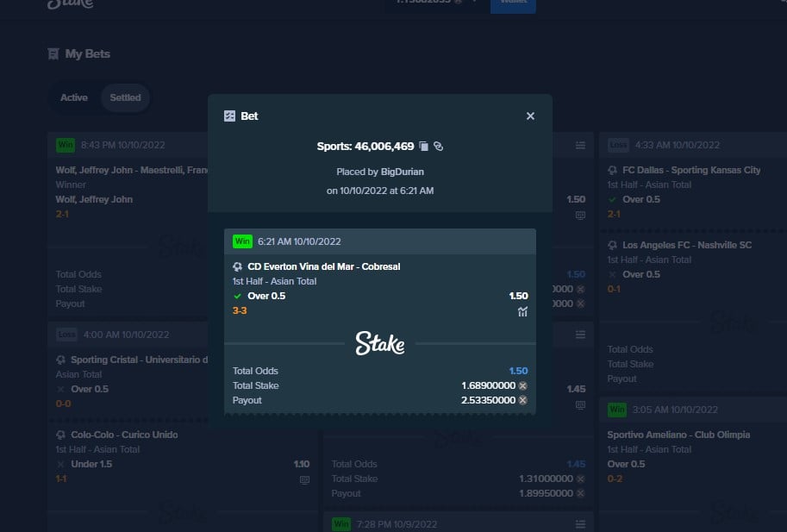Click Sportivo Ameliano - Club Olimpia match
Image resolution: width=787 pixels, height=532 pixels.
(678, 435)
